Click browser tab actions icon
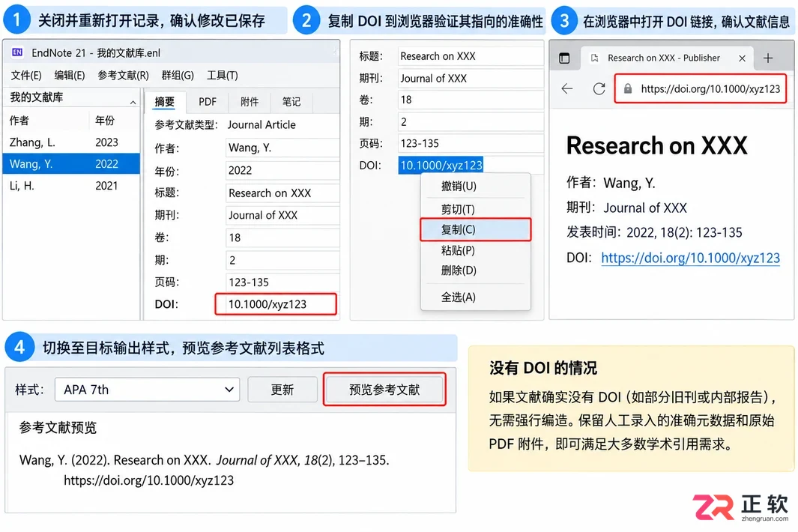 tap(564, 58)
